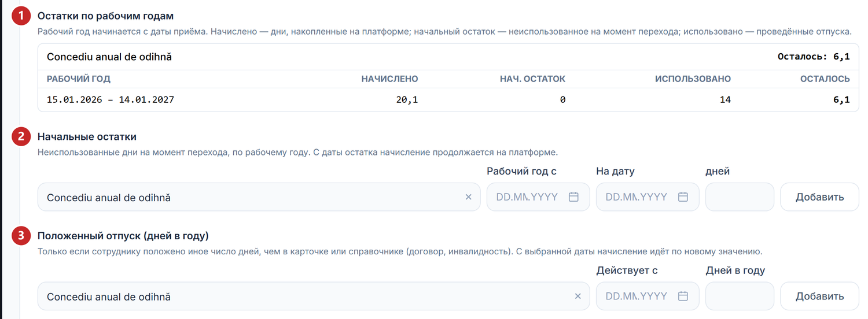Screen dimensions: 868x319
Task: Open calendar for На дату field
Action: [x=683, y=197]
